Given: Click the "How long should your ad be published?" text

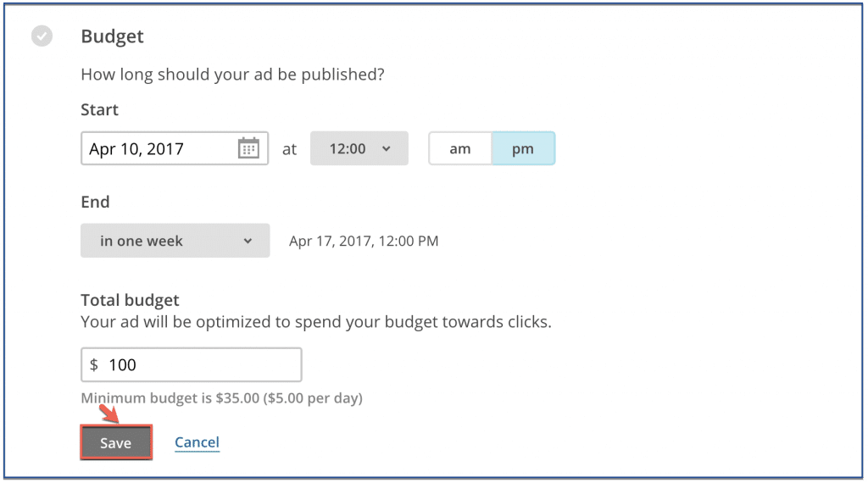Looking at the screenshot, I should click(x=232, y=74).
